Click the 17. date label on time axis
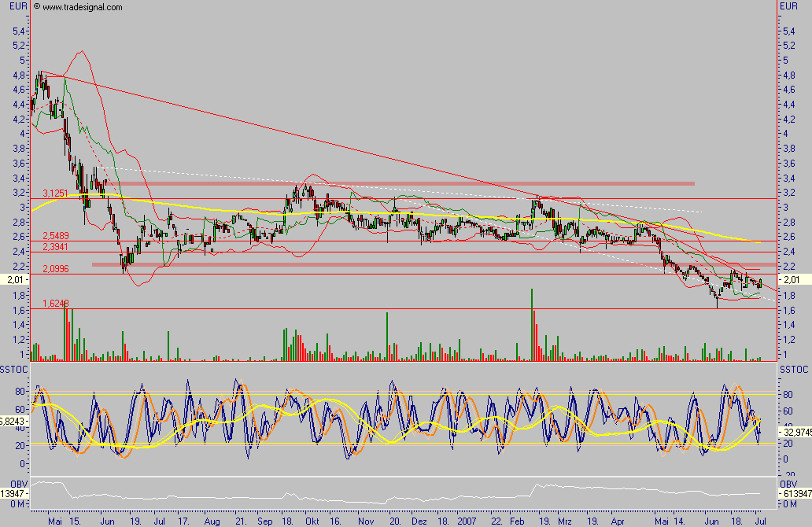Image resolution: width=812 pixels, height=527 pixels. pos(183,521)
